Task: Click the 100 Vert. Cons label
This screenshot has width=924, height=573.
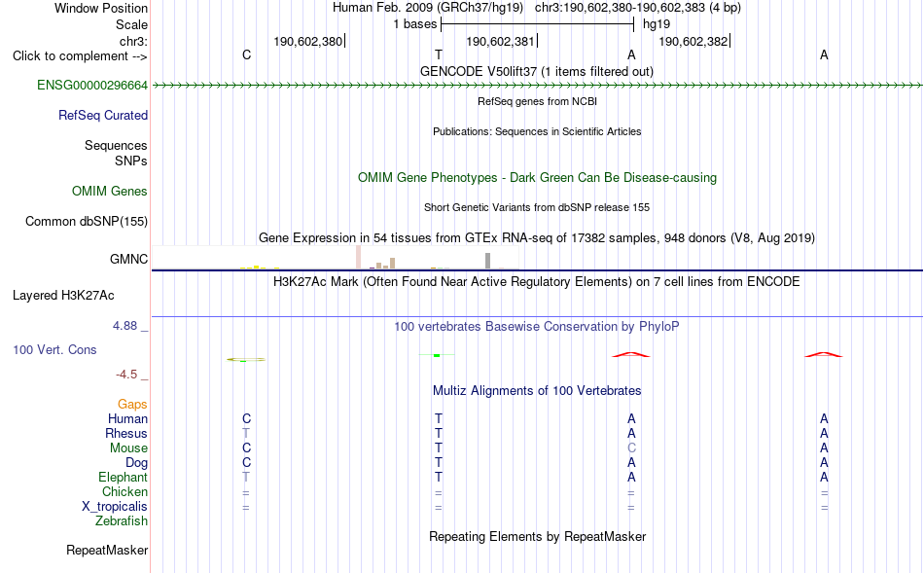Action: tap(54, 349)
